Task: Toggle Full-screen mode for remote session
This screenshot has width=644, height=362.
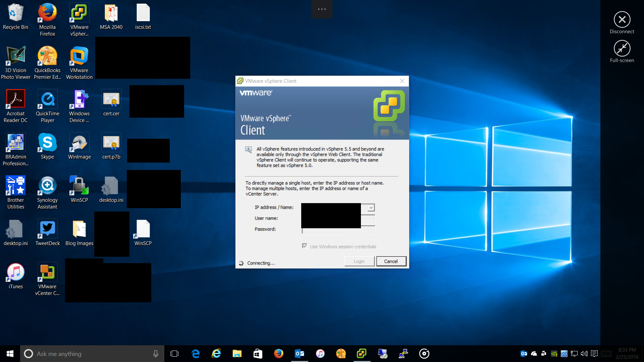Action: coord(622,52)
